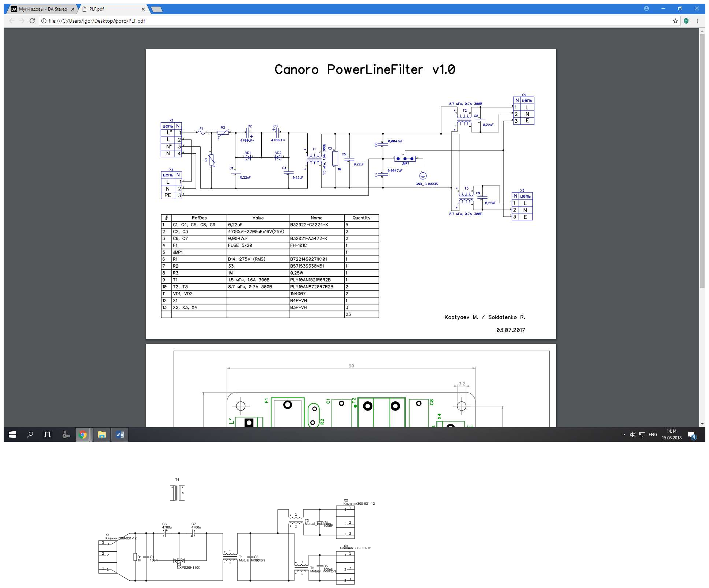Image resolution: width=709 pixels, height=588 pixels.
Task: View site information icon in address bar
Action: 44,21
